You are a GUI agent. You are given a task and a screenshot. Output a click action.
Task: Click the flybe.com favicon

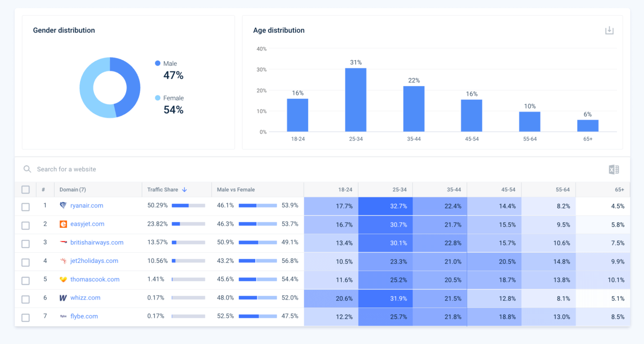coord(63,316)
